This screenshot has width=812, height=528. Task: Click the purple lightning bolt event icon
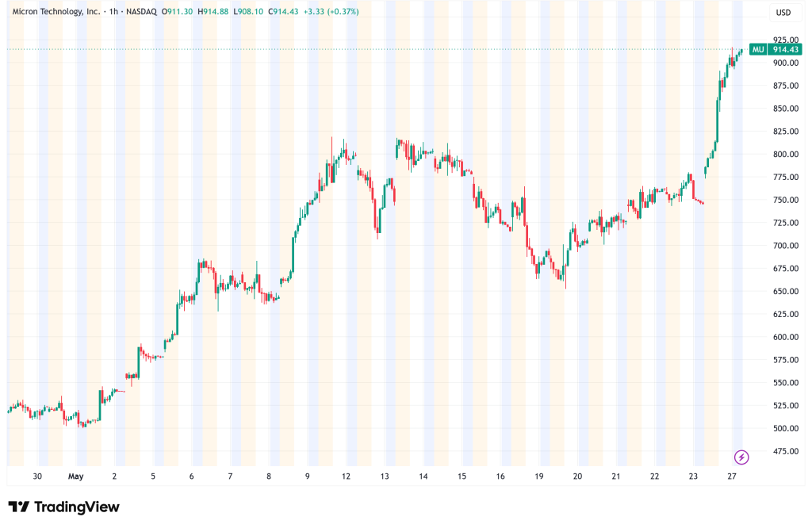click(x=741, y=457)
